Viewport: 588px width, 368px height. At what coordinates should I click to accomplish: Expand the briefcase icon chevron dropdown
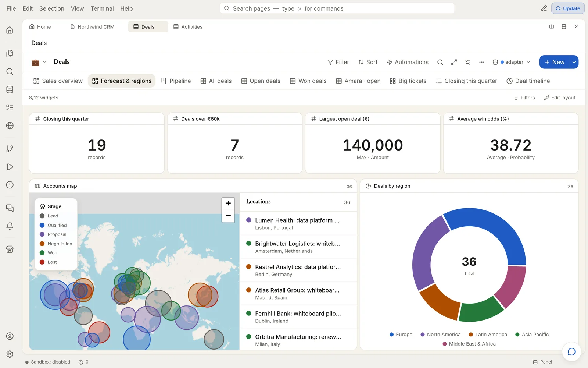44,62
